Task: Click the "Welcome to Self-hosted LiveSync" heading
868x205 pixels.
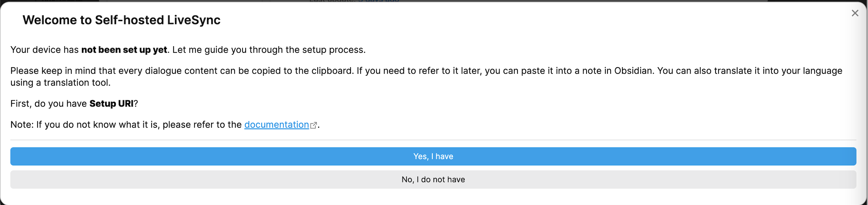Action: point(121,20)
